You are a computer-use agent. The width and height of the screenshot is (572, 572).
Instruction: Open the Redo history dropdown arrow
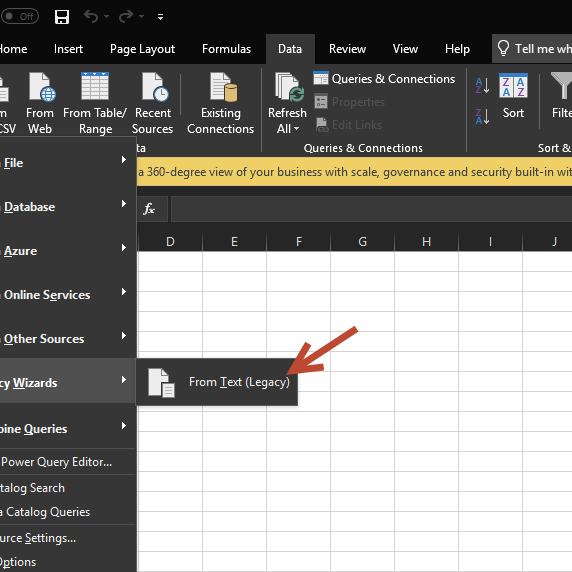[142, 16]
